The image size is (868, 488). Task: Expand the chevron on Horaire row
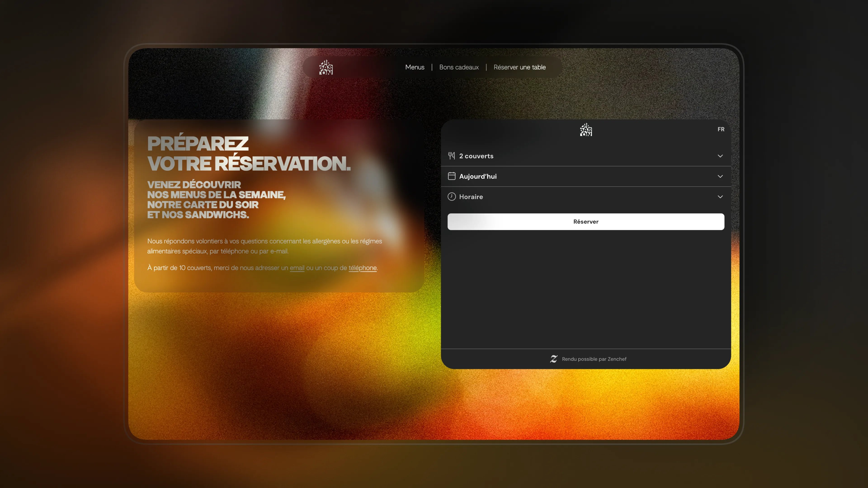(720, 197)
